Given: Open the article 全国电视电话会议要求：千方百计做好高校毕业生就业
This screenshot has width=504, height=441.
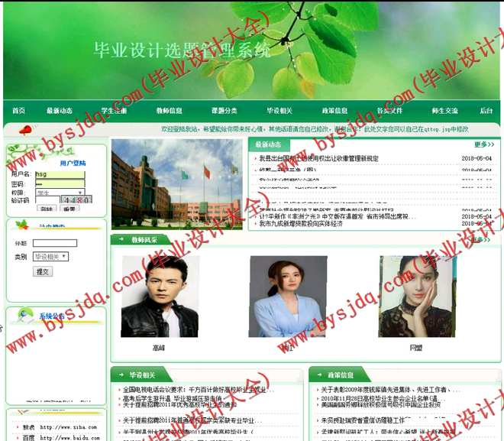Looking at the screenshot, I should click(x=199, y=390).
